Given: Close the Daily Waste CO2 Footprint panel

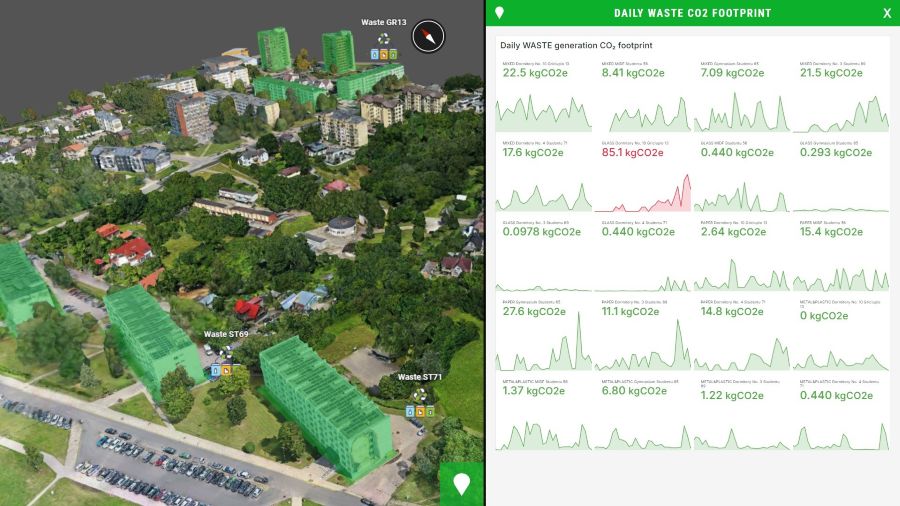Looking at the screenshot, I should 886,13.
